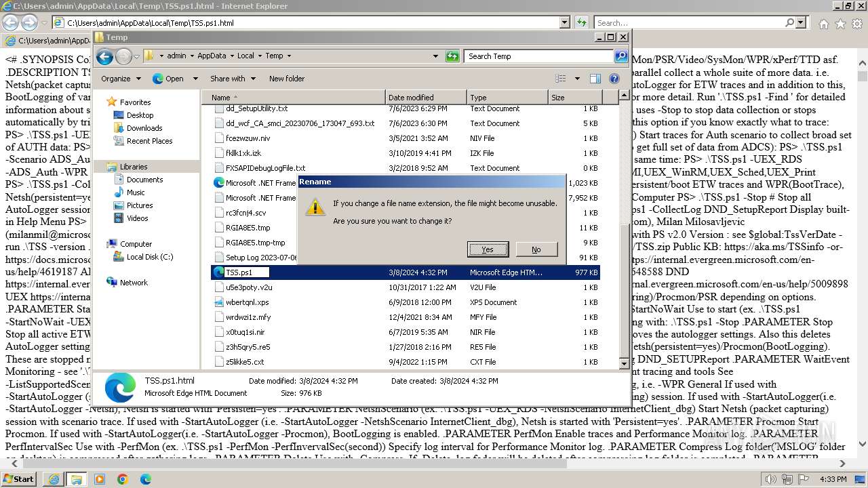Open Recent Places in navigation pane
Screen dimensions: 868x488
click(149, 141)
